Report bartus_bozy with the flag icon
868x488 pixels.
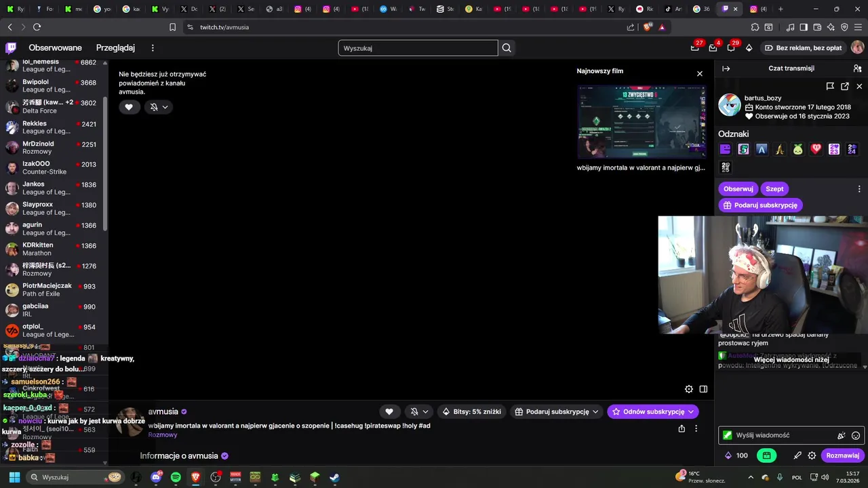[830, 86]
